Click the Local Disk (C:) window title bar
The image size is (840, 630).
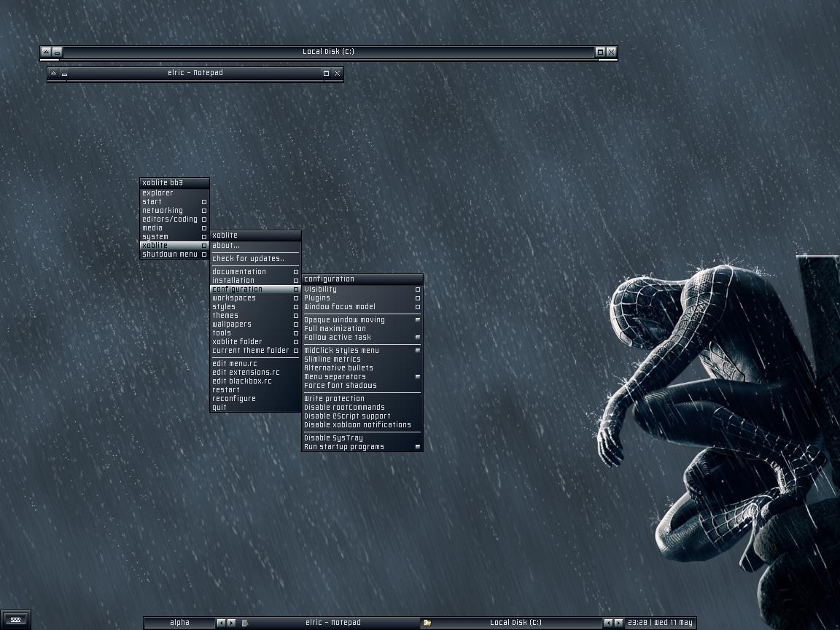point(328,52)
